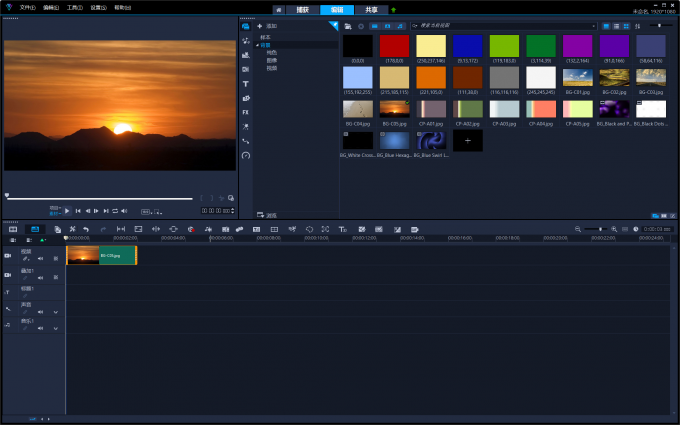680x425 pixels.
Task: Select the BG-C04.jpg thumbnail
Action: (x=358, y=109)
